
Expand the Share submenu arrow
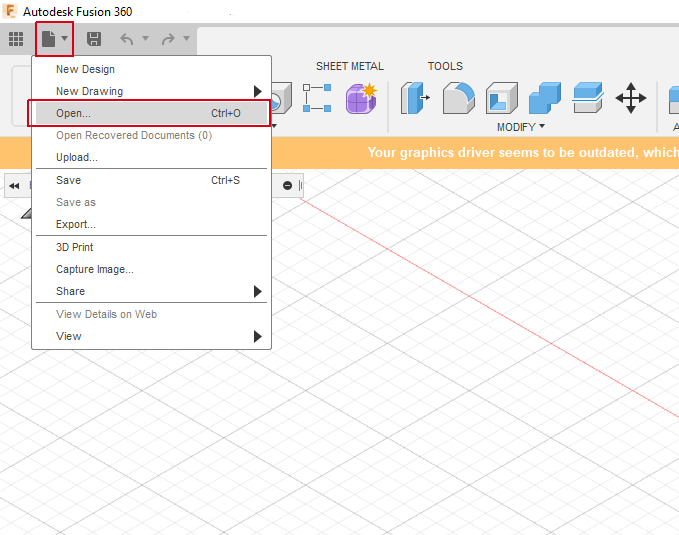tap(258, 292)
